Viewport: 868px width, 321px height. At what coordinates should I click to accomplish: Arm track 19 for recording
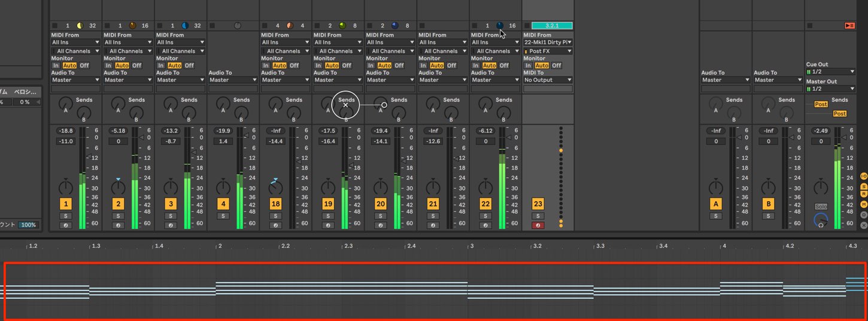327,225
